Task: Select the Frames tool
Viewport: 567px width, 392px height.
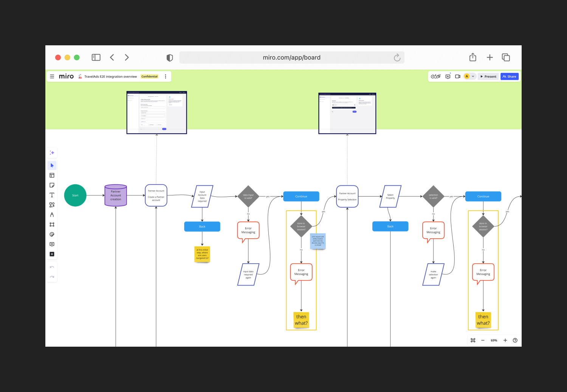Action: 52,224
